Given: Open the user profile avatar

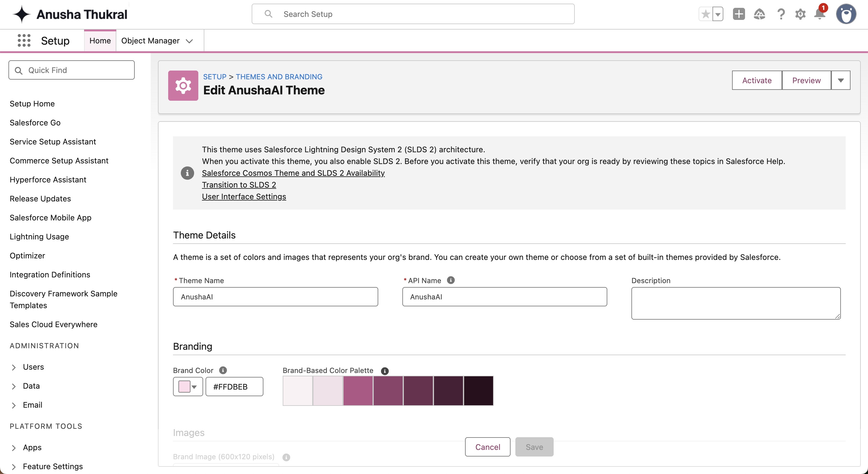Looking at the screenshot, I should [x=846, y=14].
